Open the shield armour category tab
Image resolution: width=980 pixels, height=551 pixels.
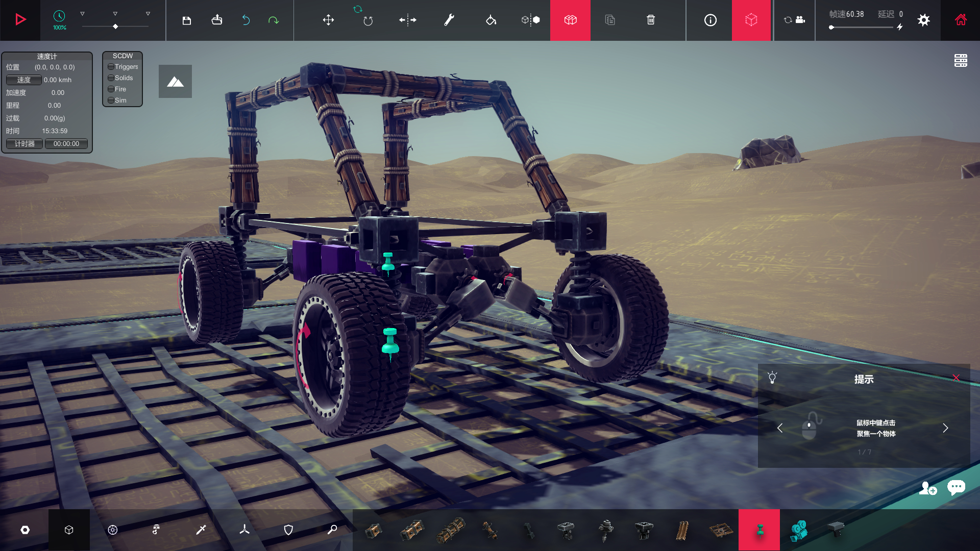click(288, 530)
